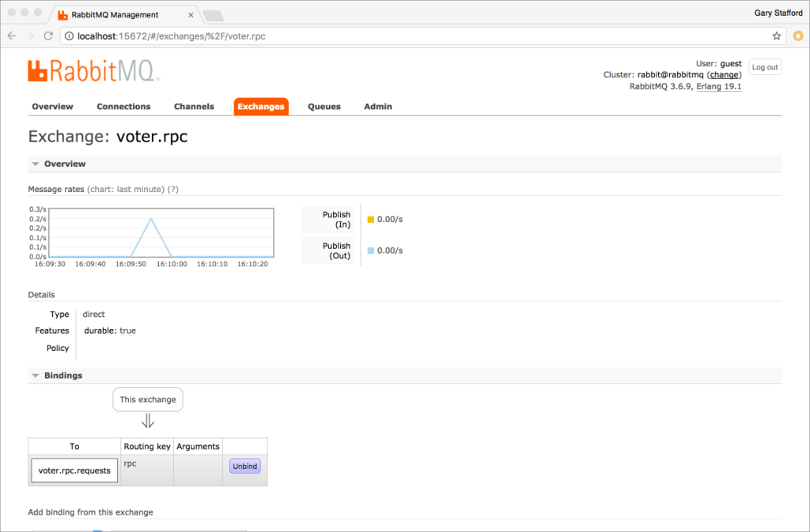Click the site info icon in address bar
Image resolution: width=810 pixels, height=532 pixels.
click(x=69, y=36)
